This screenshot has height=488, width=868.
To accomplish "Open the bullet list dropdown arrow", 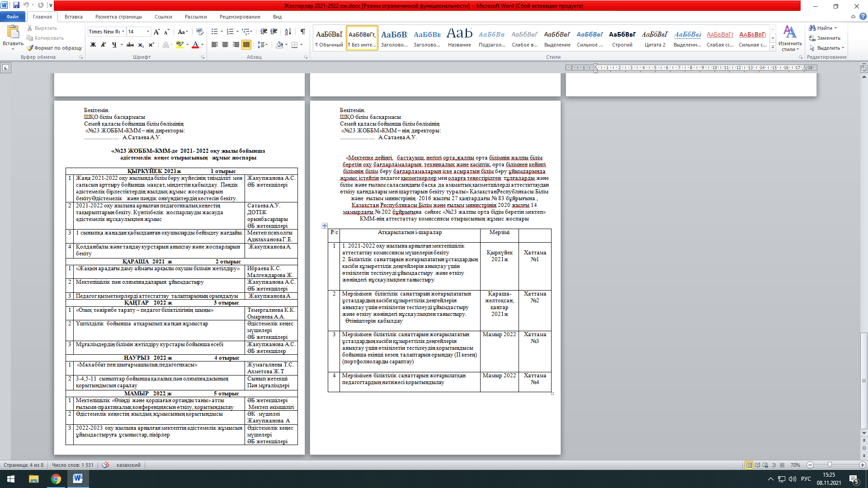I will click(x=222, y=32).
